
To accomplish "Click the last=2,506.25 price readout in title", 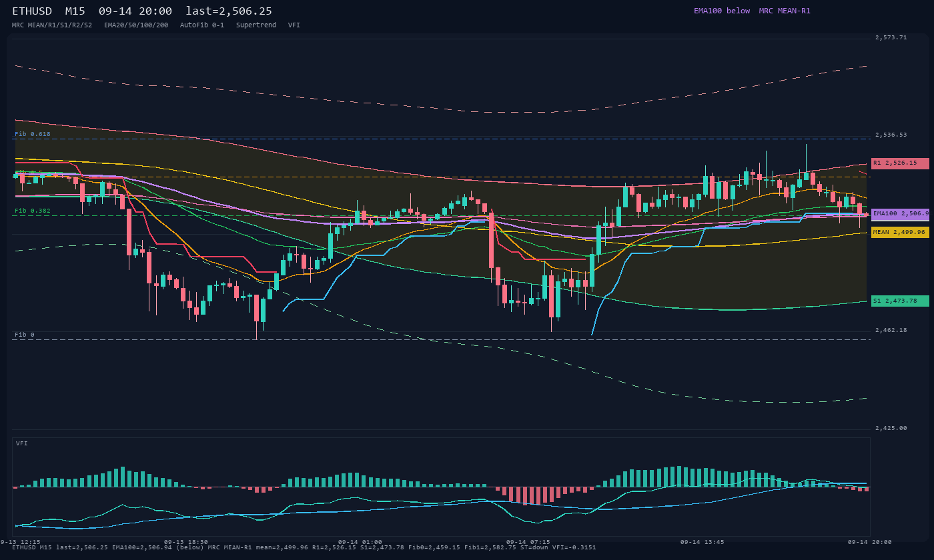I will click(x=229, y=11).
